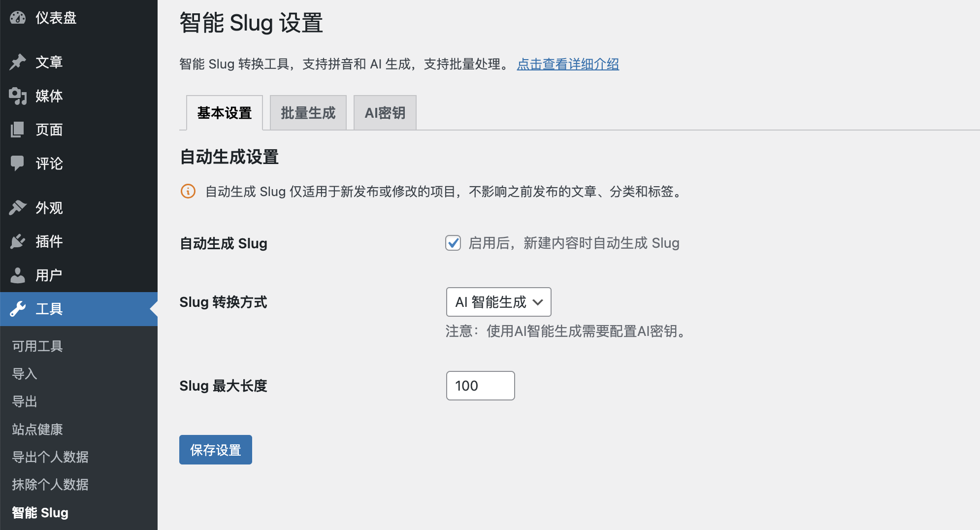Click the Dashboard (仪表盘) icon

click(x=17, y=18)
